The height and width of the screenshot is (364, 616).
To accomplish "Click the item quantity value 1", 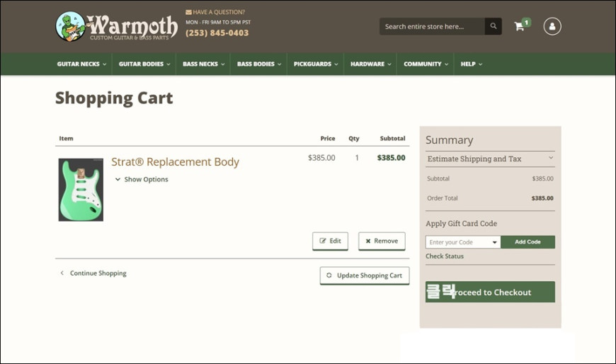I will 357,158.
